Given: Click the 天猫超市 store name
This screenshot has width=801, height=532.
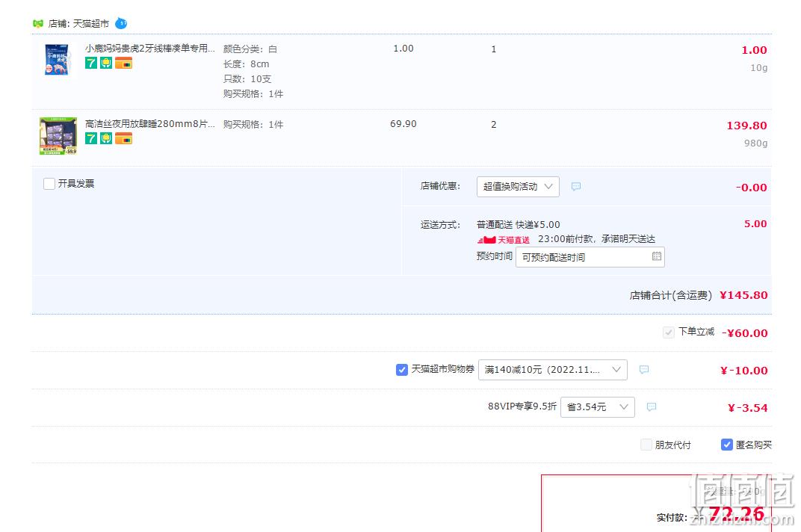Looking at the screenshot, I should click(x=91, y=23).
